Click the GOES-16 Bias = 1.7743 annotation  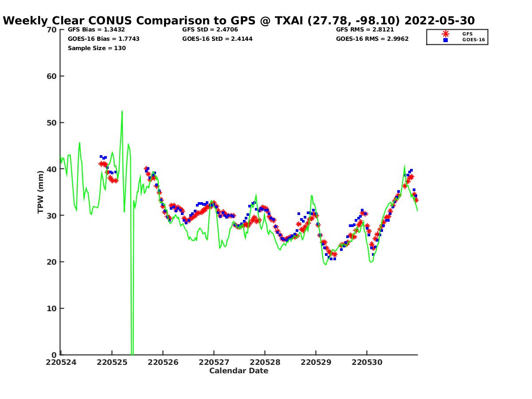pyautogui.click(x=103, y=39)
